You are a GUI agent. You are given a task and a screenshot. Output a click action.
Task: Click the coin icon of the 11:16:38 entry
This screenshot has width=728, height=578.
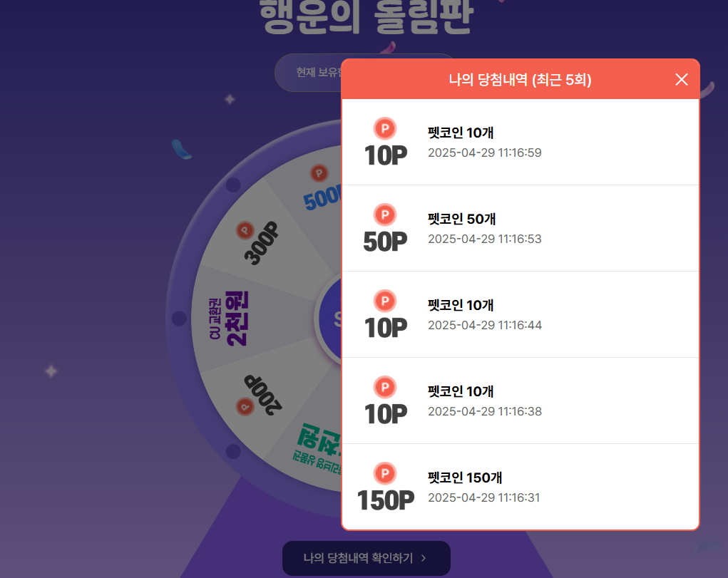pyautogui.click(x=385, y=386)
